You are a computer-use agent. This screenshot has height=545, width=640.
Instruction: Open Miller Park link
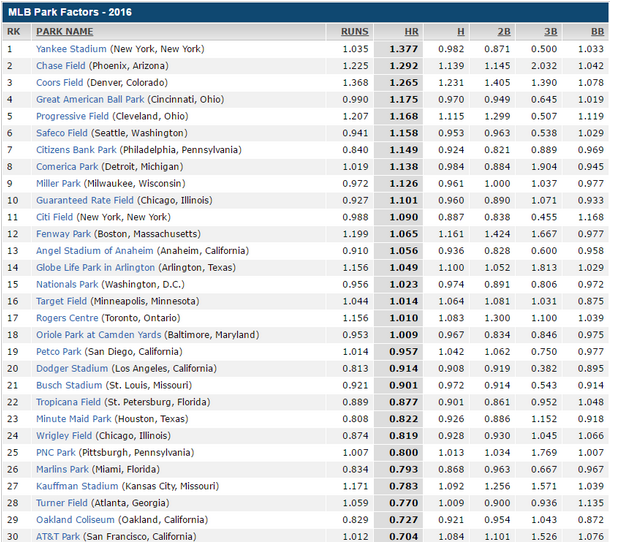[x=58, y=183]
